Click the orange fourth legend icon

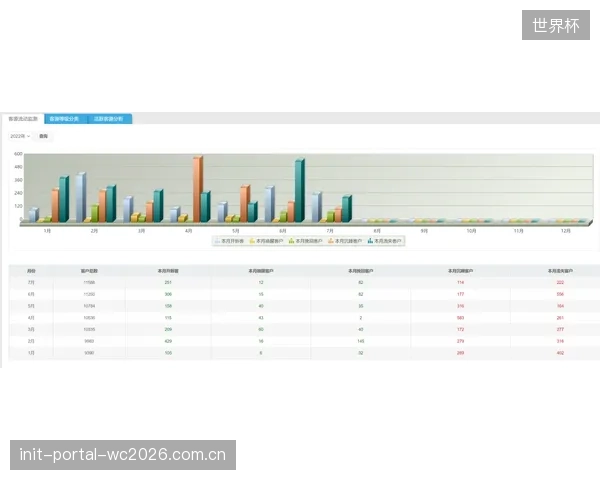tap(331, 241)
